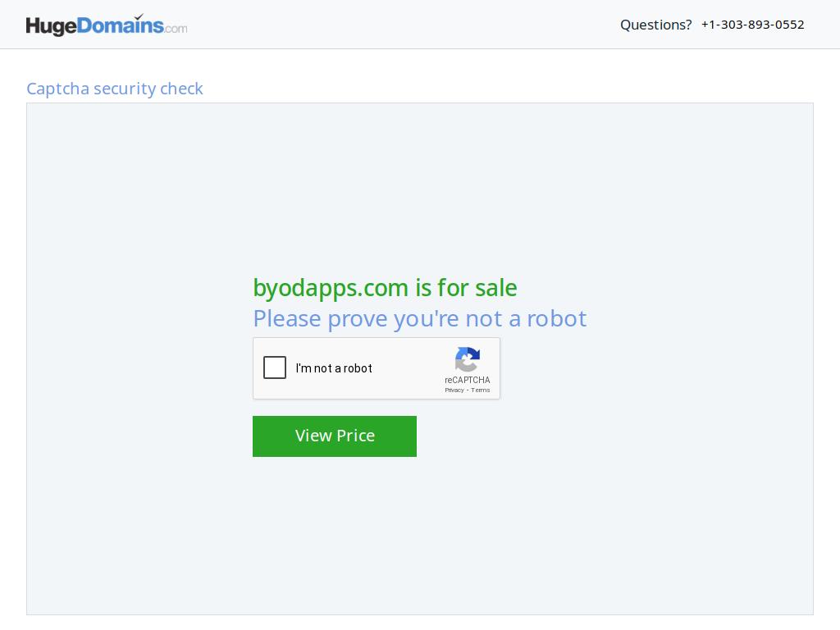The image size is (840, 630).
Task: Click the "reCAPTCHA" text label
Action: (x=467, y=380)
